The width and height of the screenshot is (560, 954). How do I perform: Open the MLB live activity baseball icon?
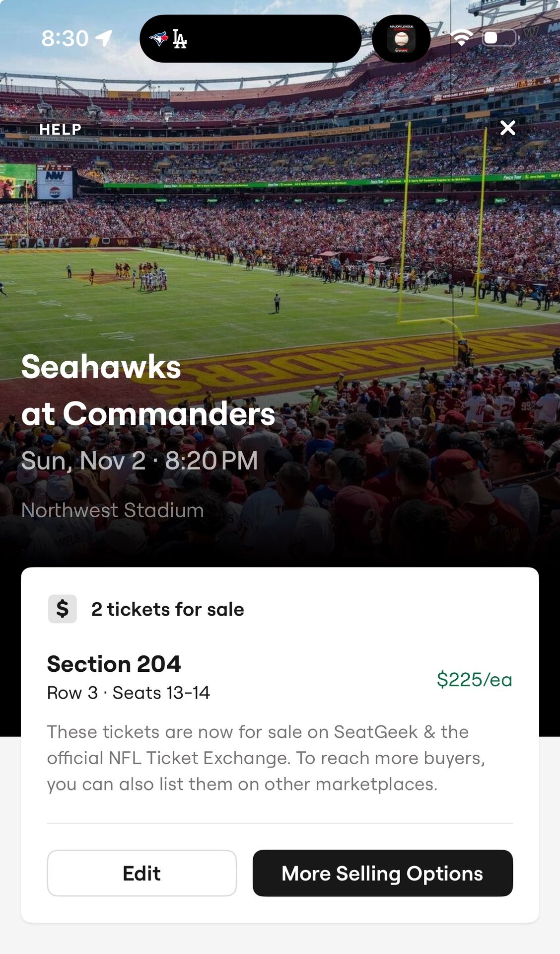(403, 38)
